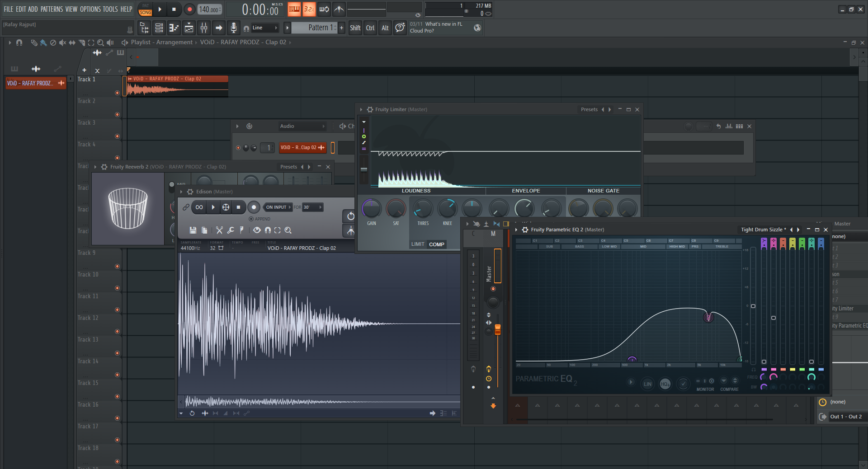Image resolution: width=868 pixels, height=469 pixels.
Task: Open Presets menu in Fruity Limiter
Action: [589, 109]
